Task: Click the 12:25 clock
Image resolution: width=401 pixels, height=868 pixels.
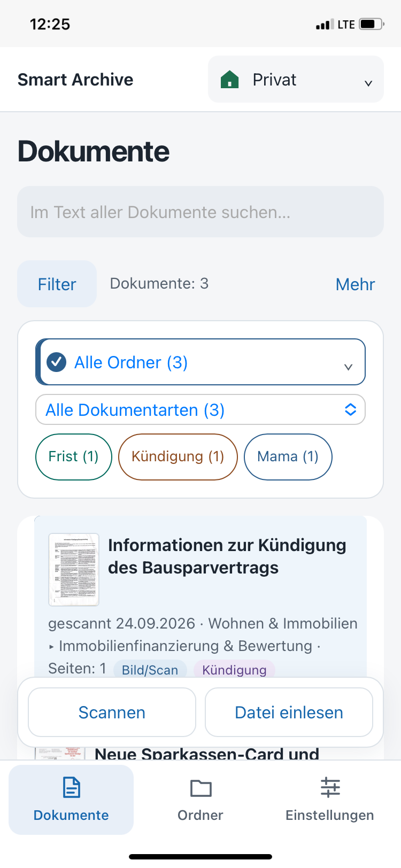Action: click(50, 24)
